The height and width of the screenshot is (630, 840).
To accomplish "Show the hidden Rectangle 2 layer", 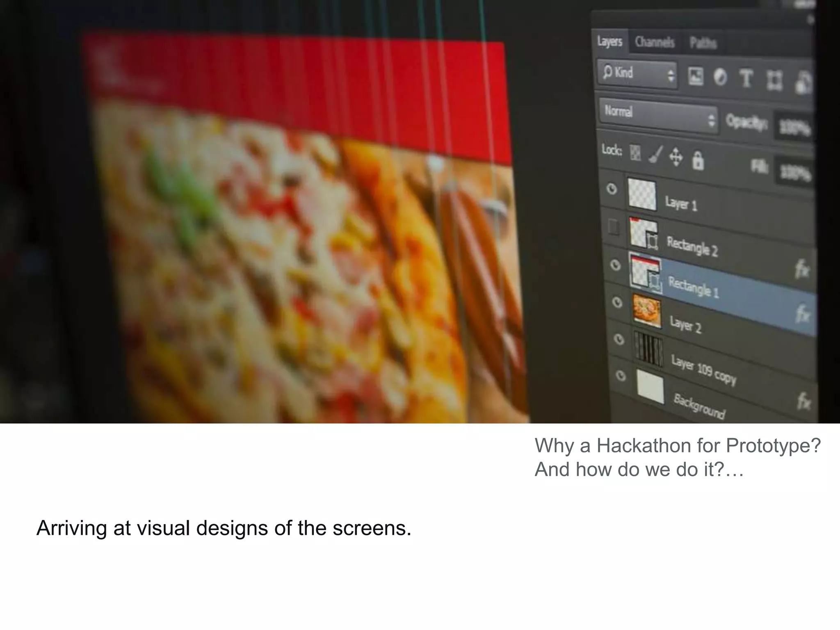I will [613, 226].
